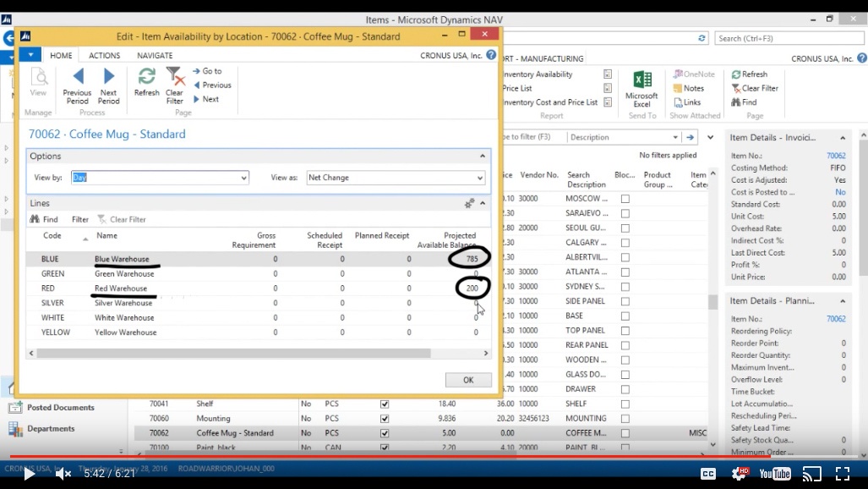Image resolution: width=868 pixels, height=489 pixels.
Task: Advance to Next Period in dialog ribbon
Action: click(x=108, y=86)
